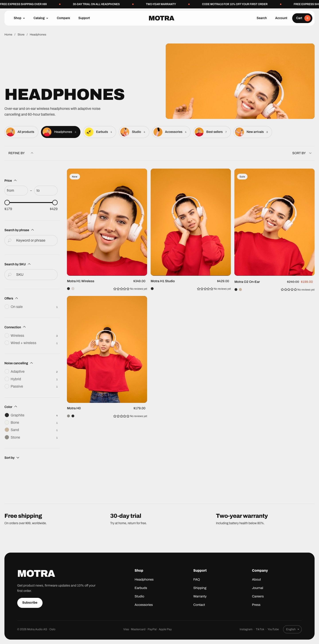Pick the bone color dot on Motra H1 Wireless

click(x=73, y=289)
